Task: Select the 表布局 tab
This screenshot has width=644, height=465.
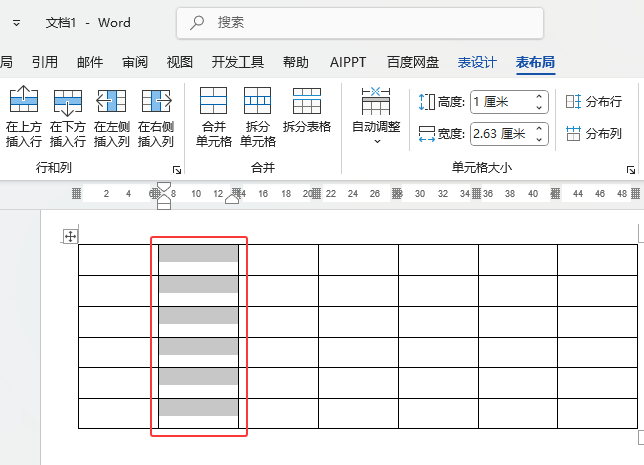Action: pyautogui.click(x=536, y=62)
